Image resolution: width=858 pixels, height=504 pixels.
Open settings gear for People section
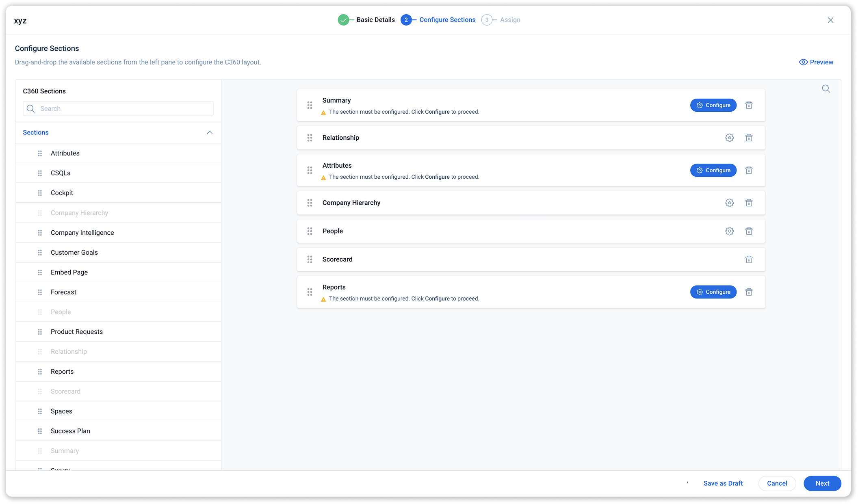point(729,231)
